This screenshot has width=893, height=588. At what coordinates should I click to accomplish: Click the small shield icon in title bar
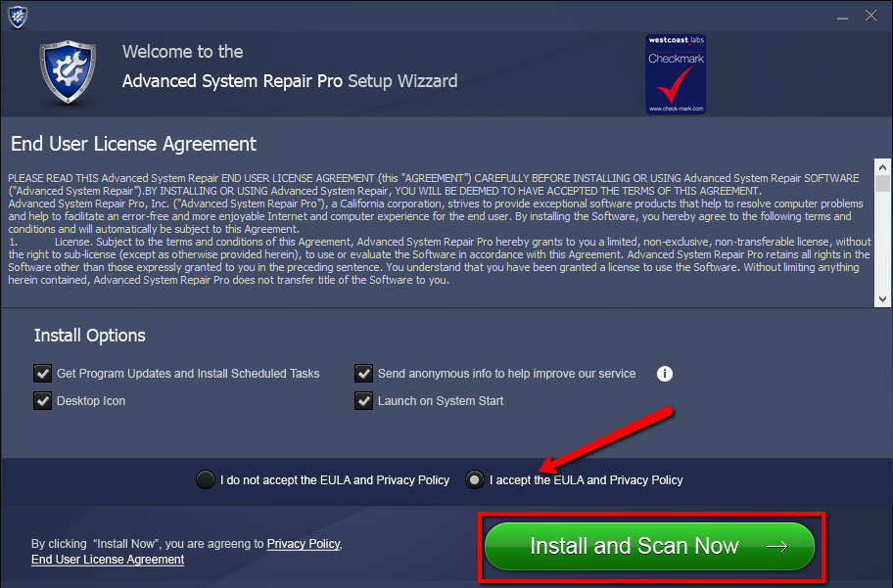[x=18, y=16]
